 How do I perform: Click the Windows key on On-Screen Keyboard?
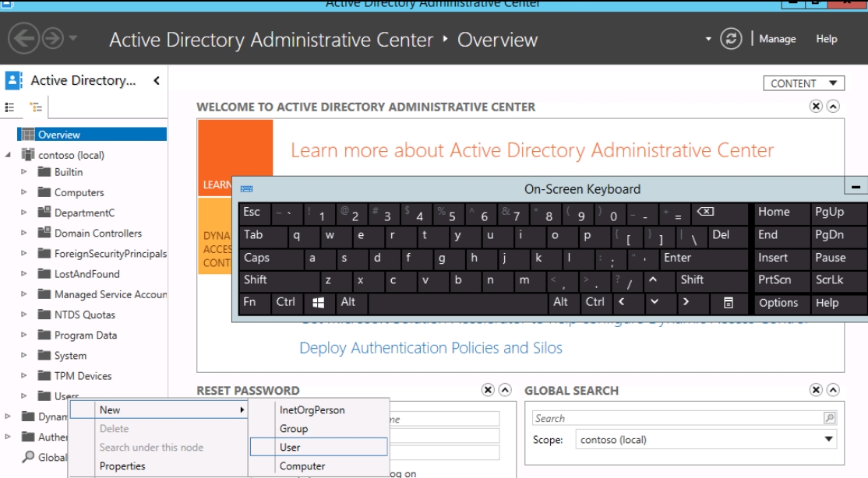coord(319,303)
